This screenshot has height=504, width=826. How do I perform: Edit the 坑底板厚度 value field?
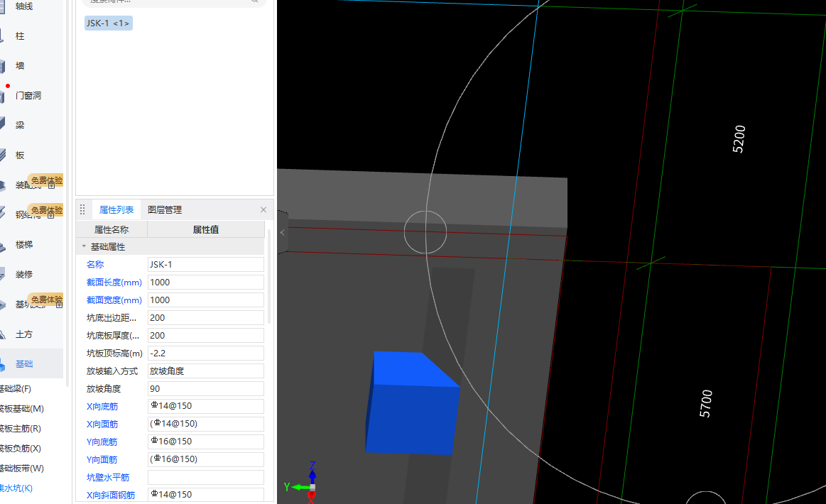click(x=205, y=336)
